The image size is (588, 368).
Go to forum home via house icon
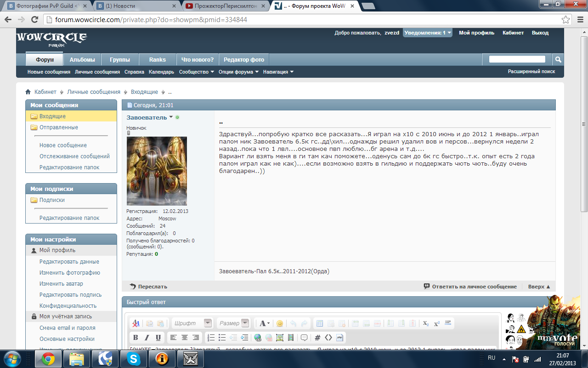(28, 92)
